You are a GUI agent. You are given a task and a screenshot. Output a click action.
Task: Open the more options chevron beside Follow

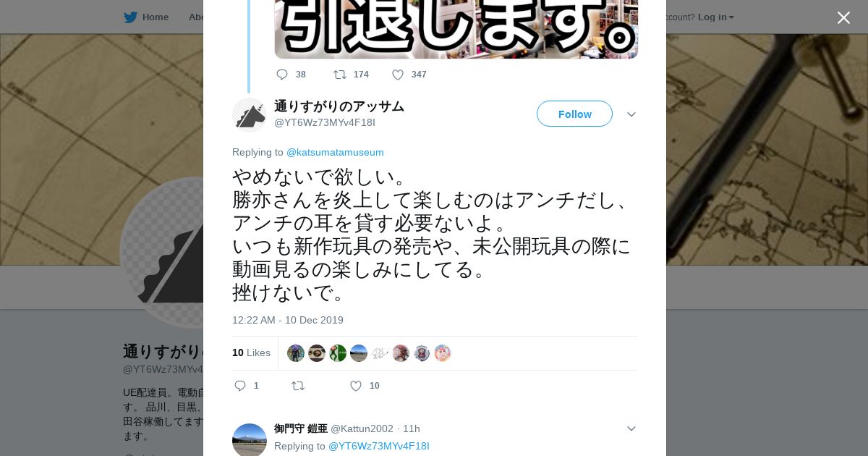pyautogui.click(x=631, y=114)
